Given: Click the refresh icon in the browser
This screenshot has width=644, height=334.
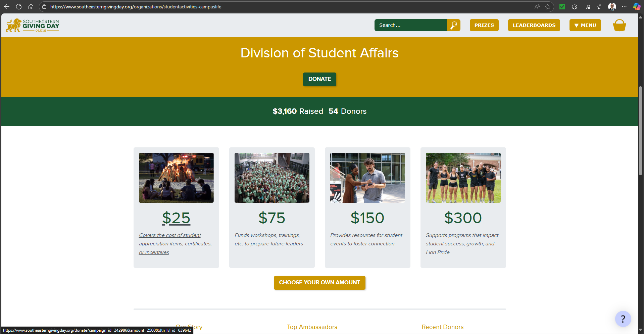Looking at the screenshot, I should tap(19, 6).
